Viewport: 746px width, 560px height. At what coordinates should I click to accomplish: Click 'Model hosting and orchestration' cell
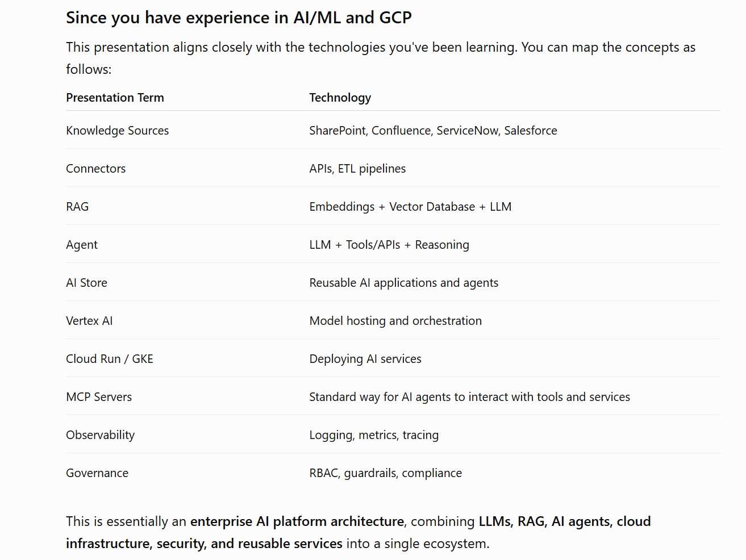pos(395,321)
